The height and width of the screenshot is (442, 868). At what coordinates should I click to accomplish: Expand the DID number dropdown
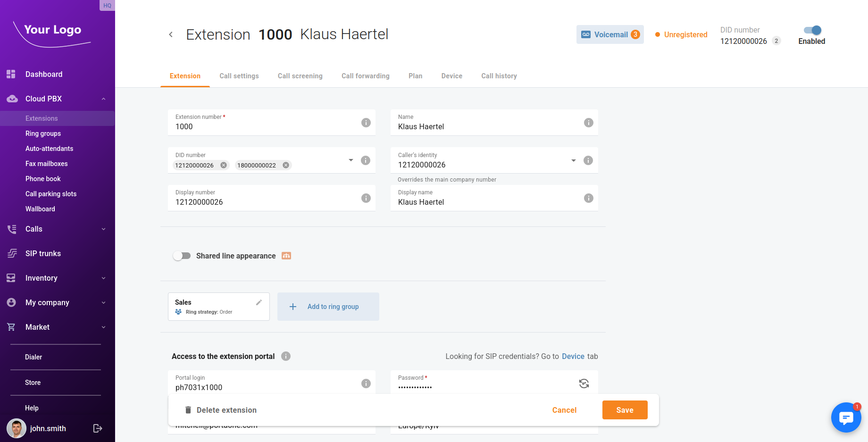(x=351, y=160)
